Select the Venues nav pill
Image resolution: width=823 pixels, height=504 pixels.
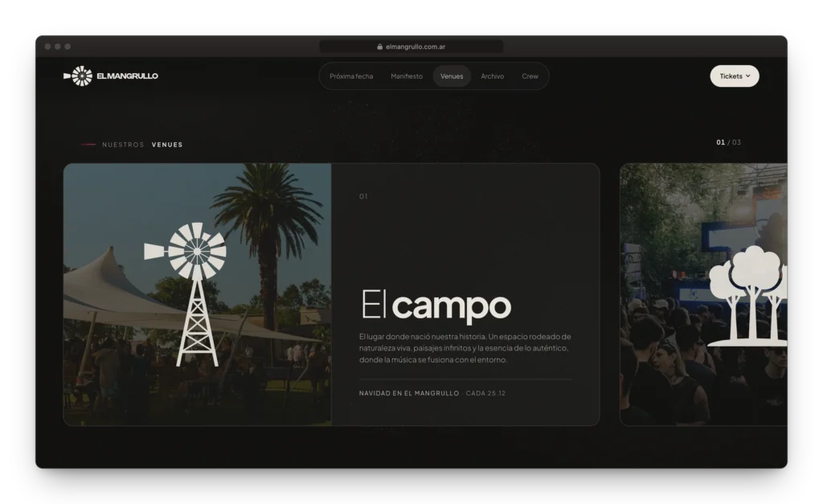pyautogui.click(x=452, y=76)
